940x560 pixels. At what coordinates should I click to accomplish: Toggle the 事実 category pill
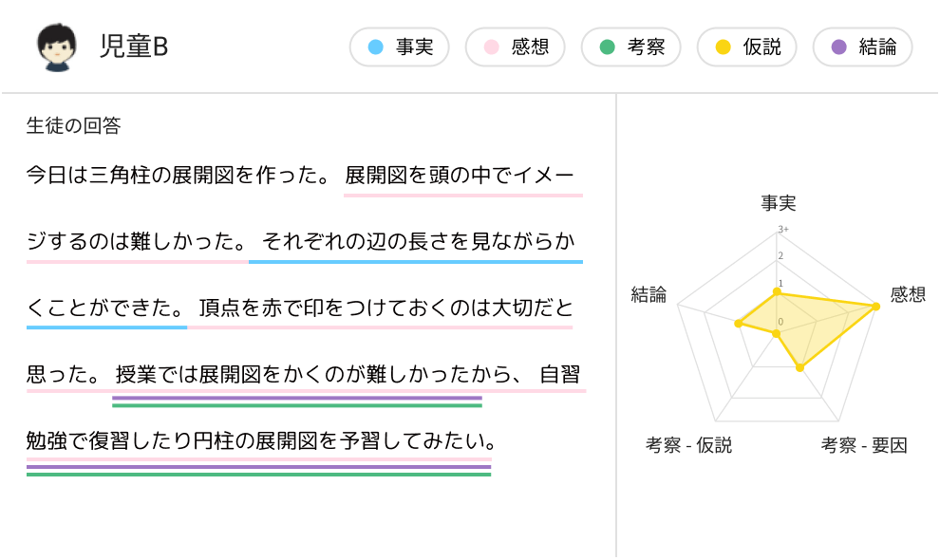coord(399,47)
